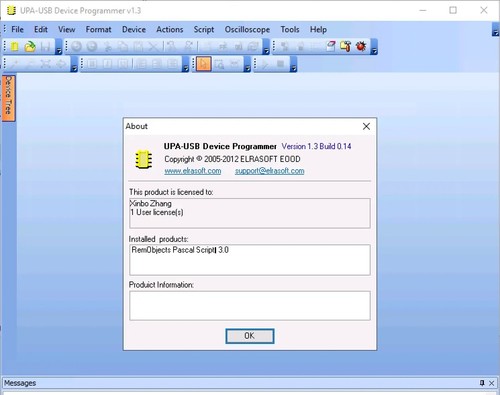
Task: Minimize the UPA-USB Device Programmer window
Action: [423, 10]
